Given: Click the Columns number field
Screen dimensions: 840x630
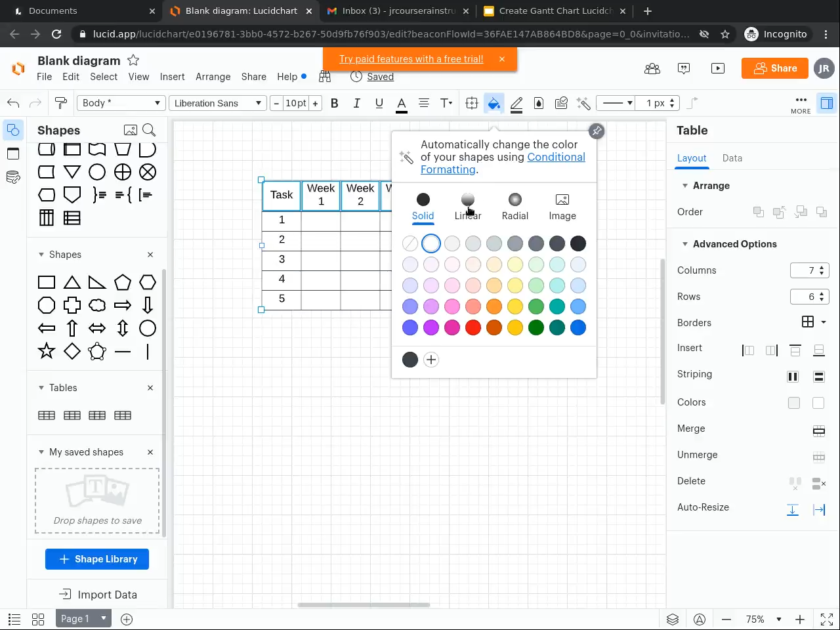Looking at the screenshot, I should [x=805, y=270].
